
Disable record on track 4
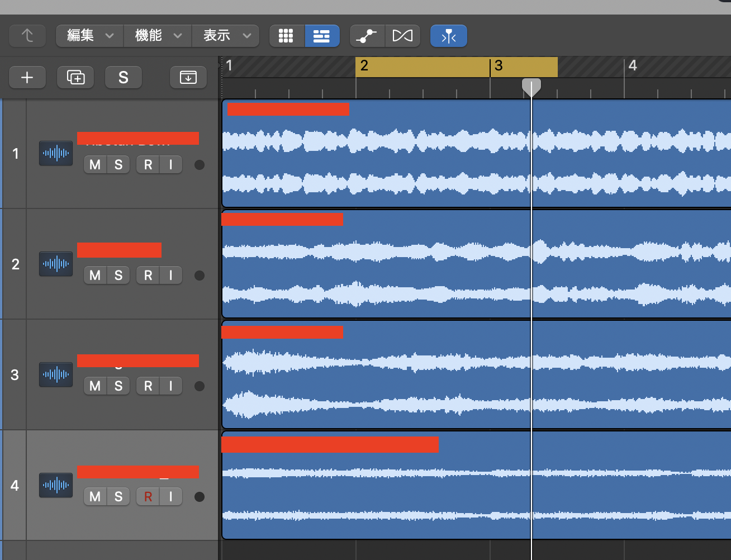coord(148,497)
